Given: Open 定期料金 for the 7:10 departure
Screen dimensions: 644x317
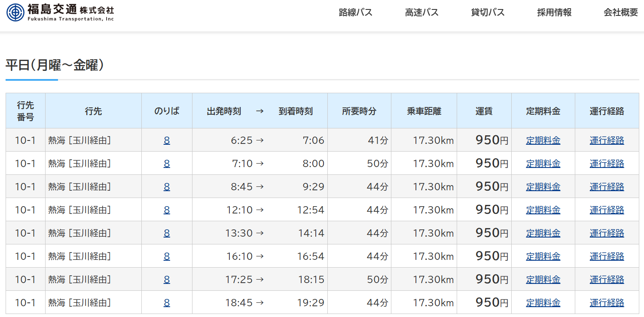Looking at the screenshot, I should point(543,164).
